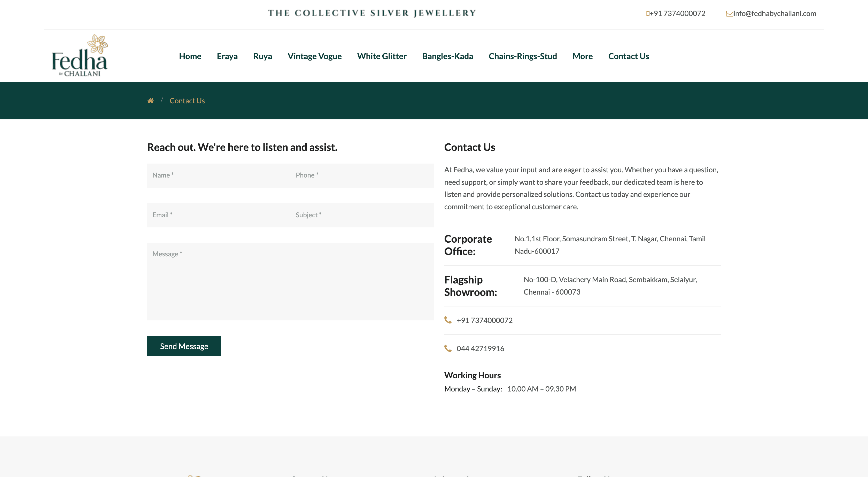868x477 pixels.
Task: Open the More navigation menu
Action: [x=582, y=56]
